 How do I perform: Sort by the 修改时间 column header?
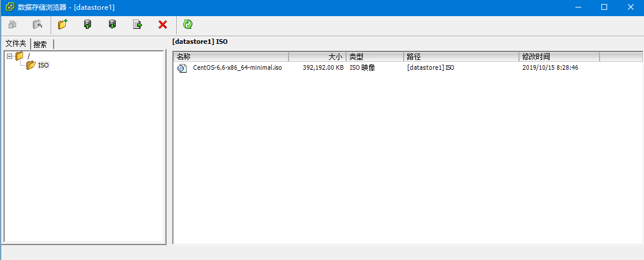[559, 56]
